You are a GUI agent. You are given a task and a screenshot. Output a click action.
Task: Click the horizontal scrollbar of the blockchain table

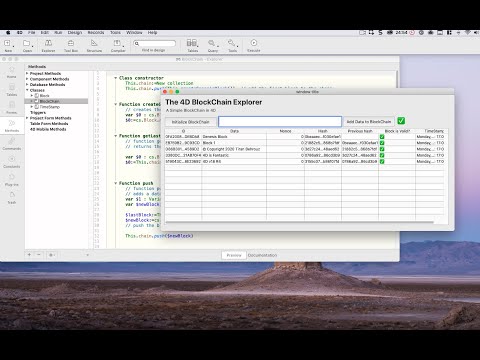299,222
